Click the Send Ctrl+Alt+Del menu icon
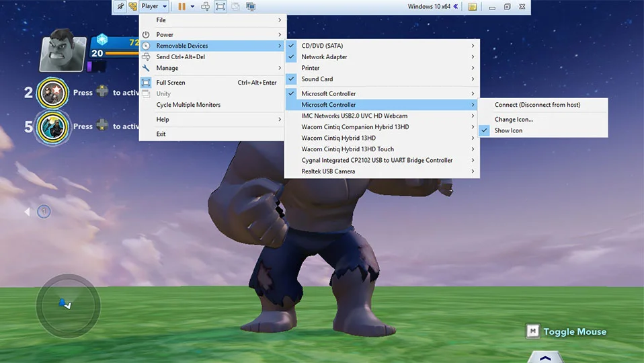This screenshot has height=363, width=644. pyautogui.click(x=146, y=56)
